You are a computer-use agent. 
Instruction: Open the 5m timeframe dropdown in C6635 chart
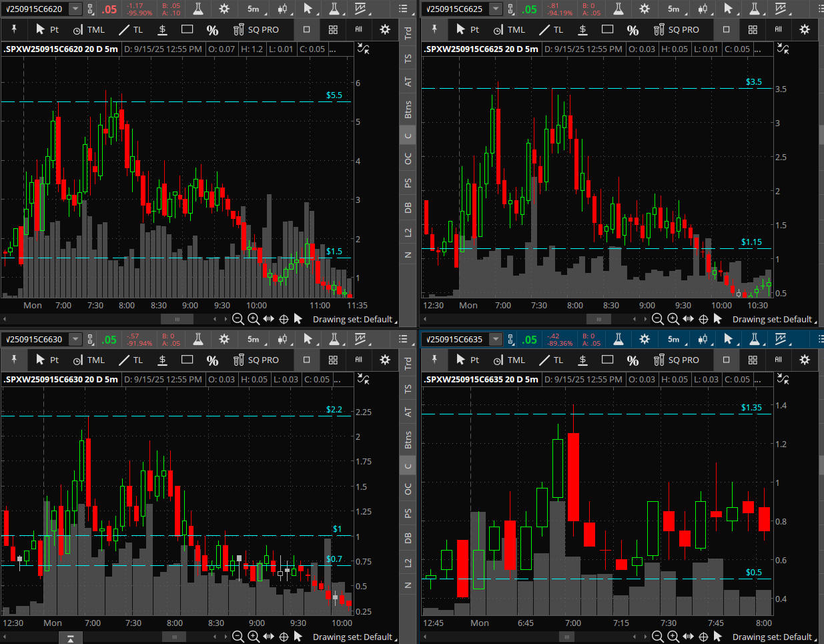point(675,339)
